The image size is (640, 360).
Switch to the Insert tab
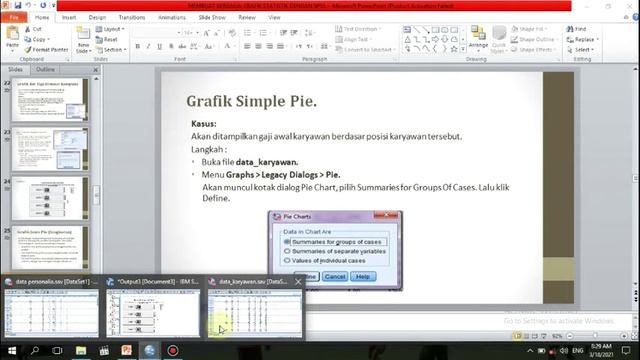click(x=69, y=18)
